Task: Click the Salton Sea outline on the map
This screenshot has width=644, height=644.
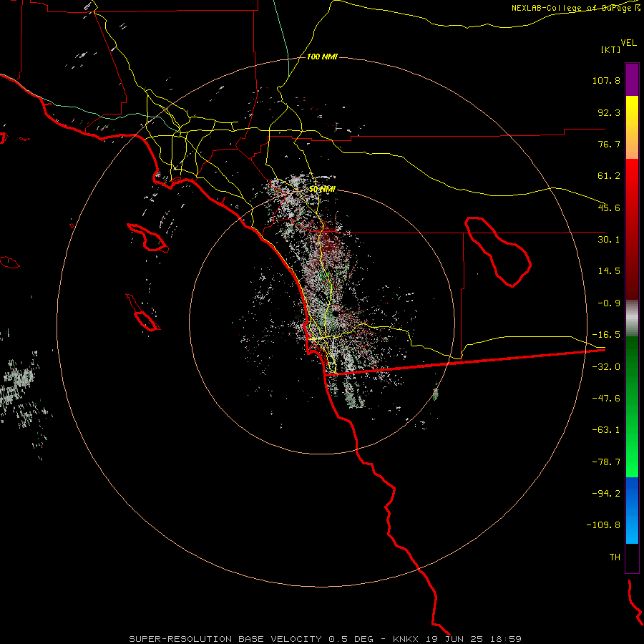Action: [498, 251]
